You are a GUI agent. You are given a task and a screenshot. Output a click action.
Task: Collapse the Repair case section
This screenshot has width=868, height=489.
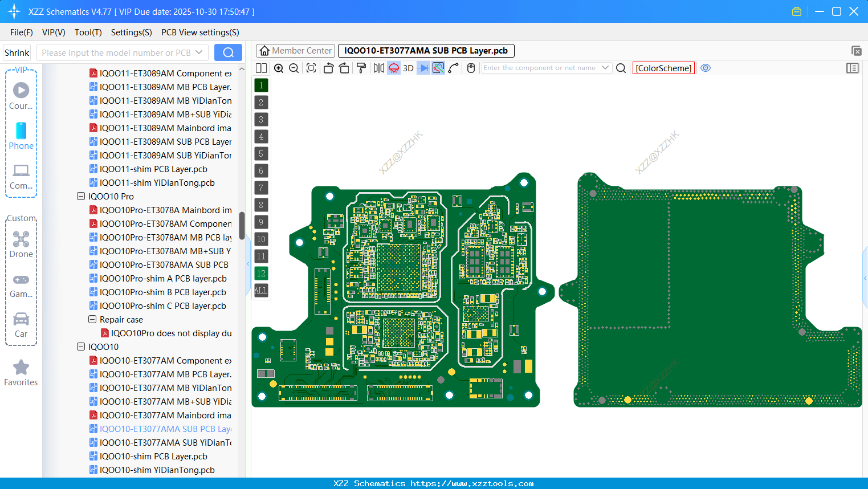(92, 319)
